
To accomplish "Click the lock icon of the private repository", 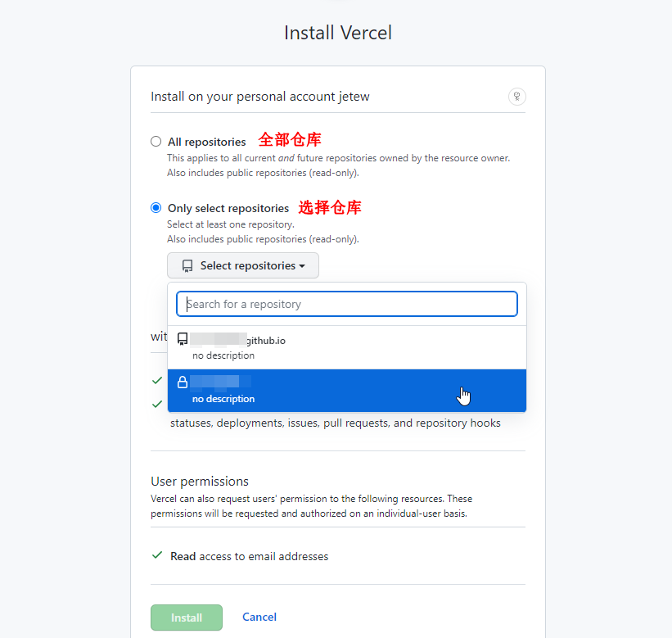I will (183, 382).
